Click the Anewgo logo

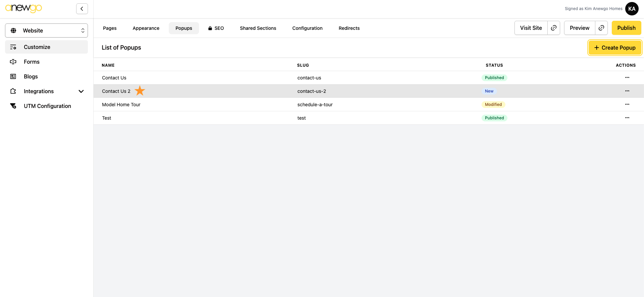(x=23, y=8)
